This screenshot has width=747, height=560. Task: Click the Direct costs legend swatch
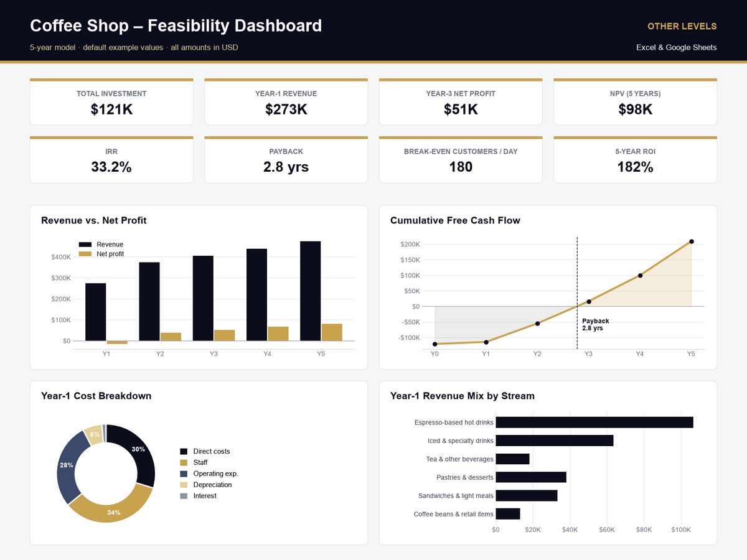[183, 451]
